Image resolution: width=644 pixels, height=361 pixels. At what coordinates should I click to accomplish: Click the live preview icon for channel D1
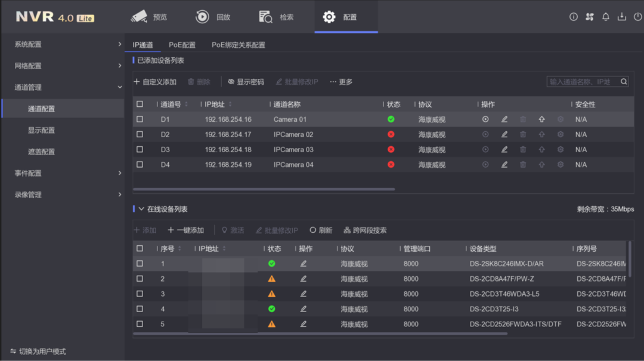coord(485,119)
